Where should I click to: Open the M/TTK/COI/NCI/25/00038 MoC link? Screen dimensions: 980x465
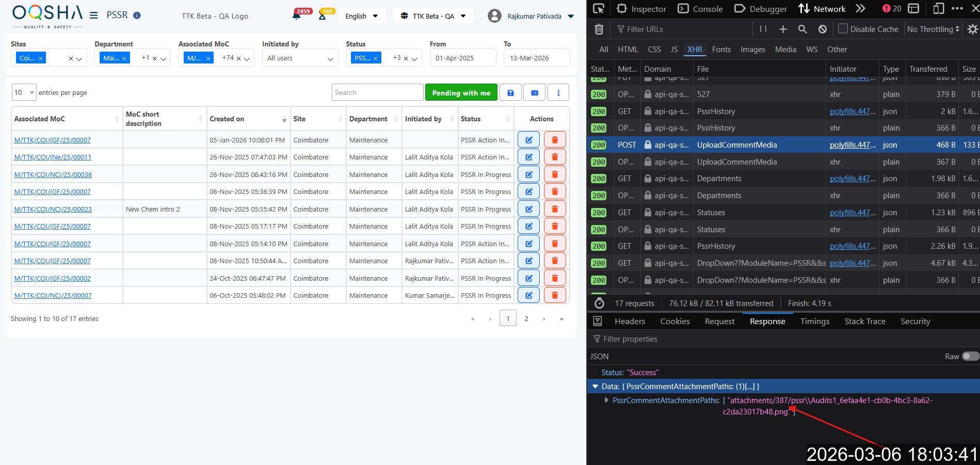(53, 174)
